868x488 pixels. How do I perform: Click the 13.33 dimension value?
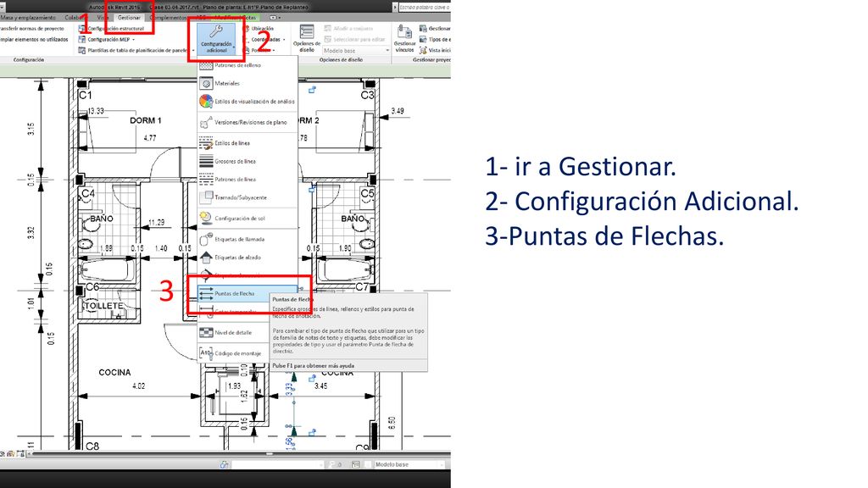pyautogui.click(x=97, y=111)
